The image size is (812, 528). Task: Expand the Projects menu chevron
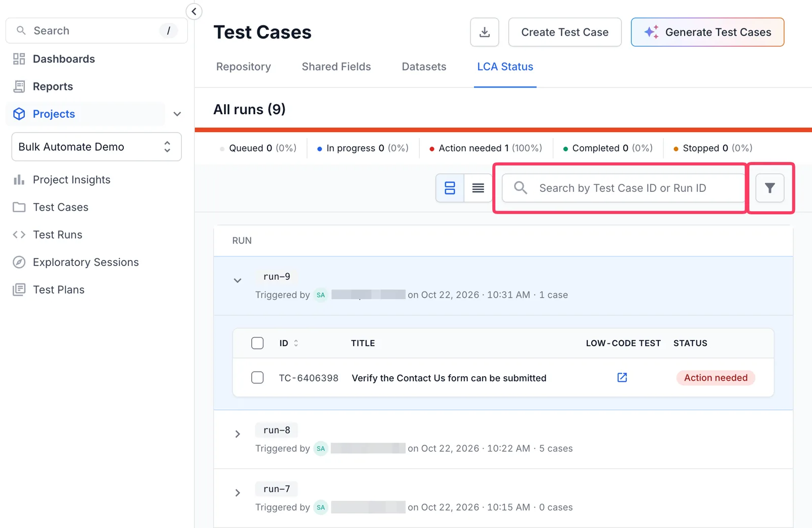point(177,114)
